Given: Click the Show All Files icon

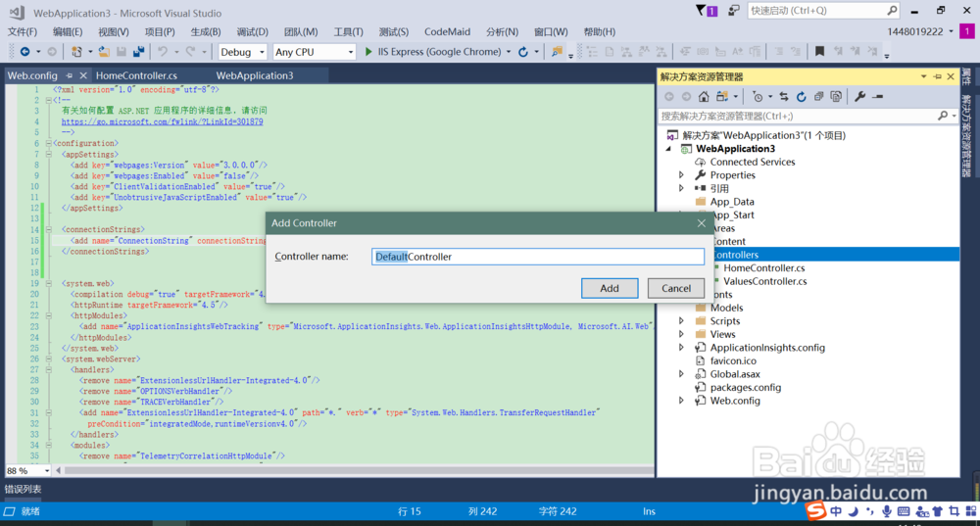Looking at the screenshot, I should [836, 97].
